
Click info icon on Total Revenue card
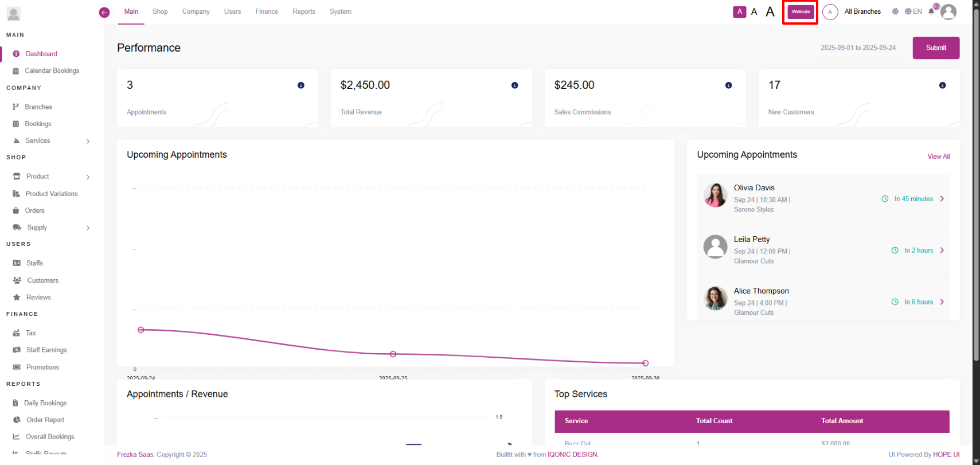[x=514, y=85]
